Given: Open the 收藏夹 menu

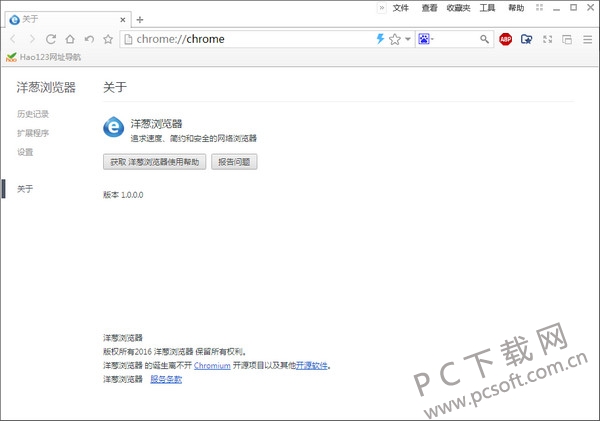Looking at the screenshot, I should [x=458, y=8].
